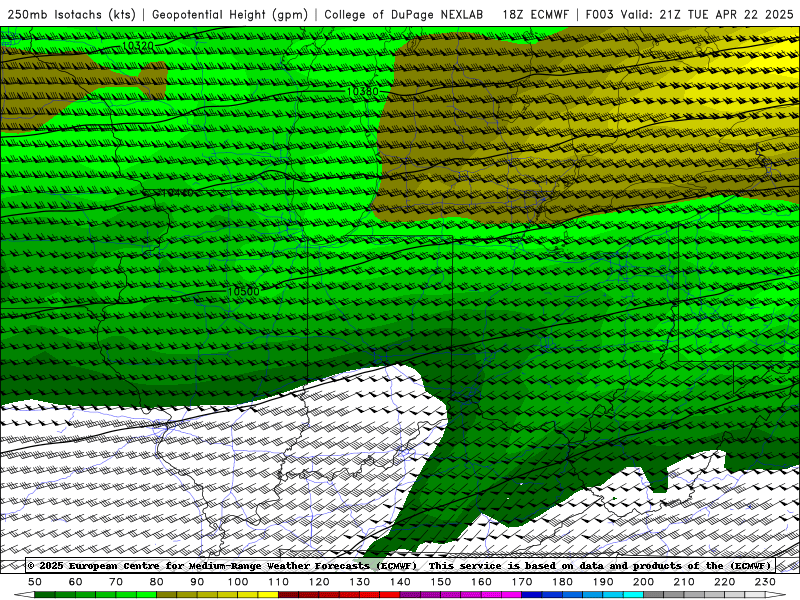Click the 100 knot colorbar label
The width and height of the screenshot is (800, 600).
[238, 582]
